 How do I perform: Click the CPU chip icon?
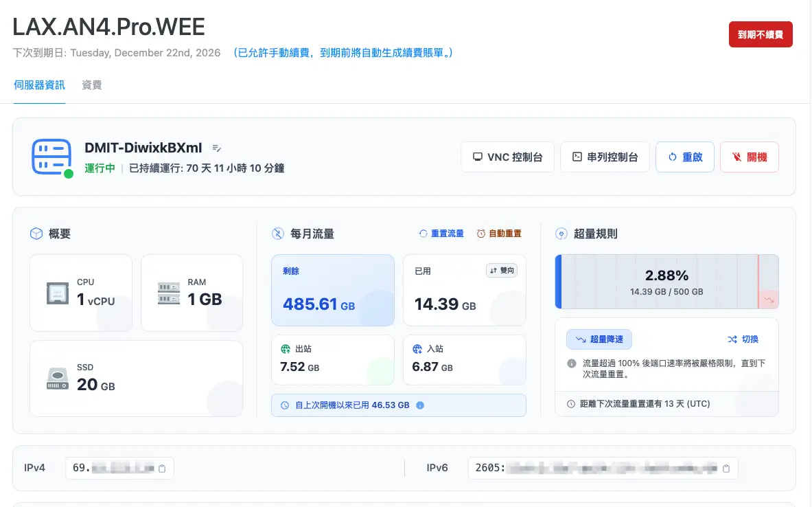click(x=58, y=293)
